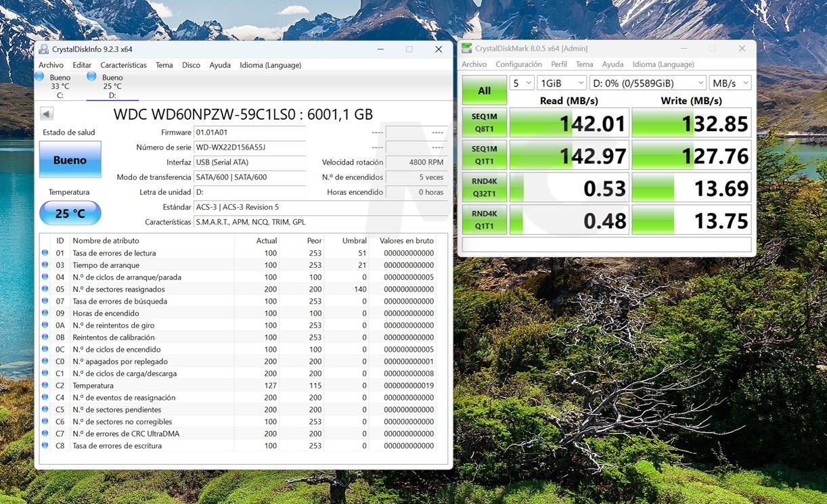The height and width of the screenshot is (504, 827).
Task: Run the RND4K Q32T1 benchmark test
Action: pos(485,188)
